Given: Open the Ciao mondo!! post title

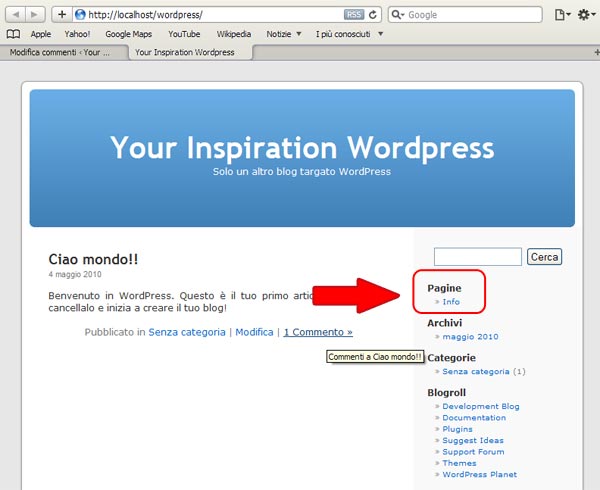Looking at the screenshot, I should pos(93,259).
